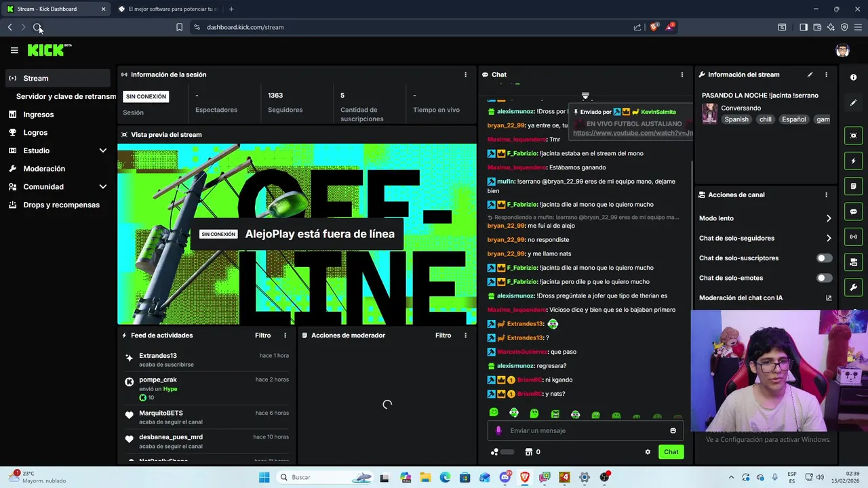Open Windows Start menu
Image resolution: width=868 pixels, height=488 pixels.
pyautogui.click(x=264, y=477)
